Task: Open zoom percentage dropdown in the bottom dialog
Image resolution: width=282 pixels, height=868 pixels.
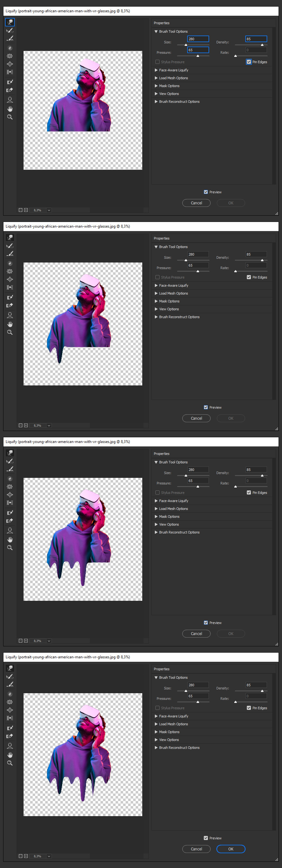Action: [x=49, y=856]
